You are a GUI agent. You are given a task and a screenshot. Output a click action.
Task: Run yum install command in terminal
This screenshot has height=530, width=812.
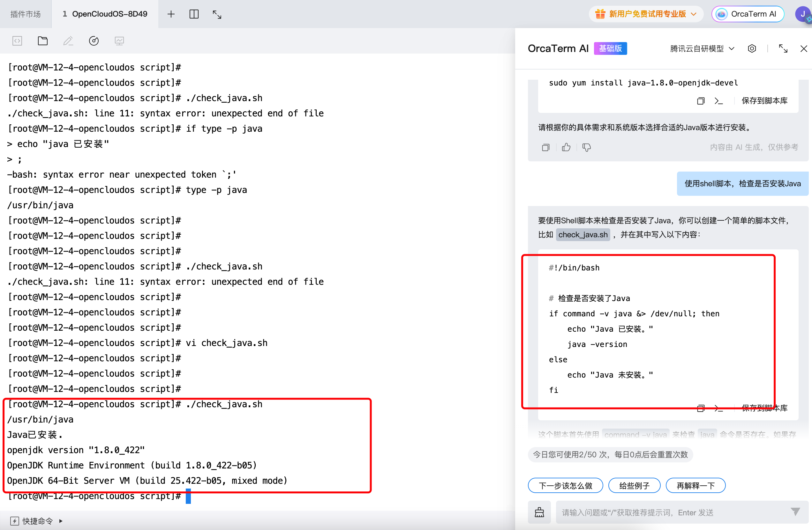pyautogui.click(x=718, y=101)
